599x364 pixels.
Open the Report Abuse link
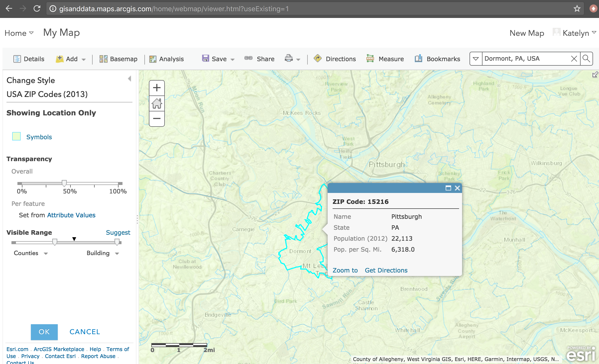[98, 356]
